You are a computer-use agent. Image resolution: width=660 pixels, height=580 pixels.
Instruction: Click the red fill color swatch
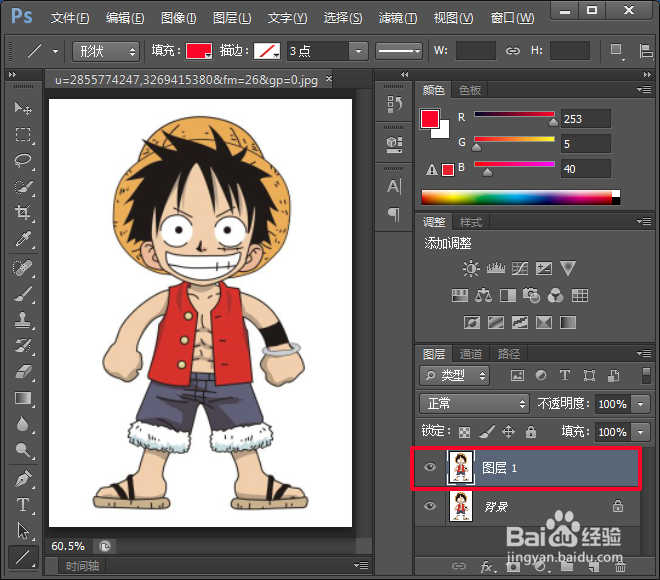(x=199, y=51)
